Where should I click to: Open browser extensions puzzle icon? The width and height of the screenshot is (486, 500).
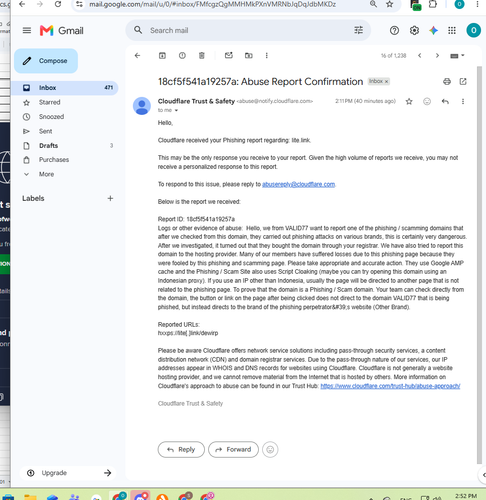[x=433, y=4]
